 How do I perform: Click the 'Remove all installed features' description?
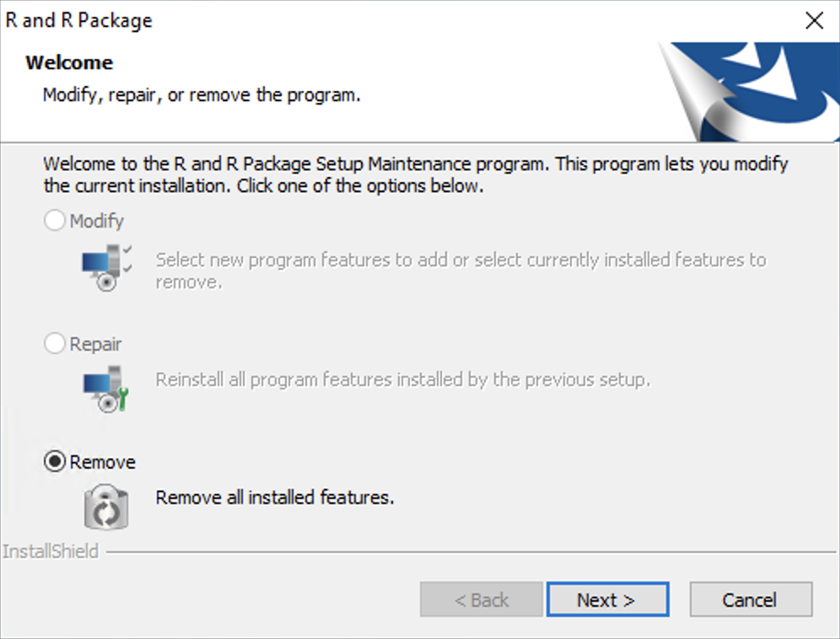point(275,497)
